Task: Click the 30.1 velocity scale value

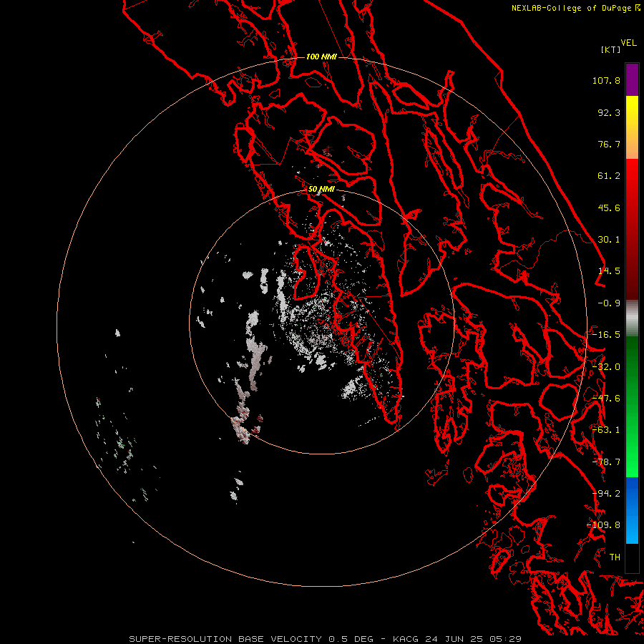Action: coord(609,240)
